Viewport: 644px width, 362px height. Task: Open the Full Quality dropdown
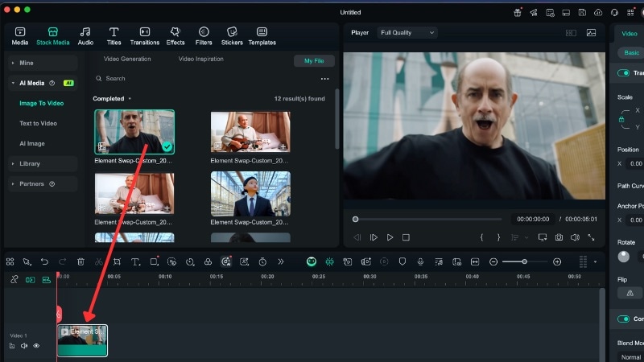click(407, 32)
